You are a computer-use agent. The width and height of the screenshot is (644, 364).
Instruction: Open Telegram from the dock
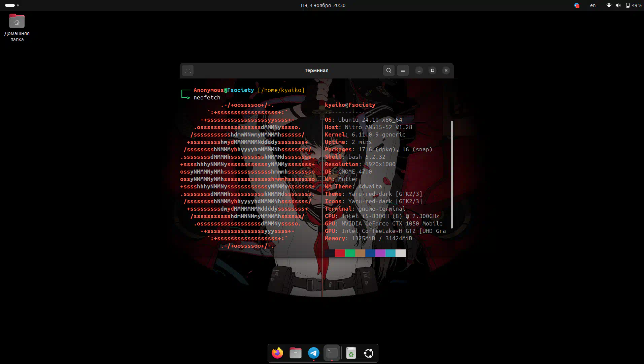click(x=314, y=353)
